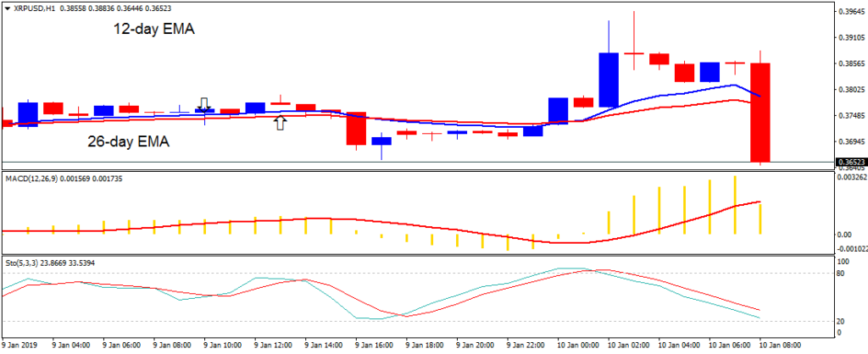
Task: Click the large red candle at far right
Action: pyautogui.click(x=759, y=112)
